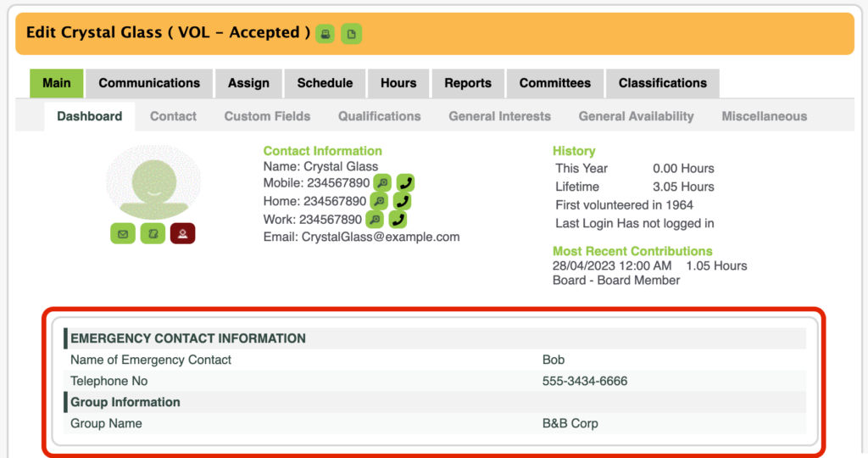Image resolution: width=868 pixels, height=458 pixels.
Task: Click the volunteer profile avatar image
Action: (x=153, y=182)
